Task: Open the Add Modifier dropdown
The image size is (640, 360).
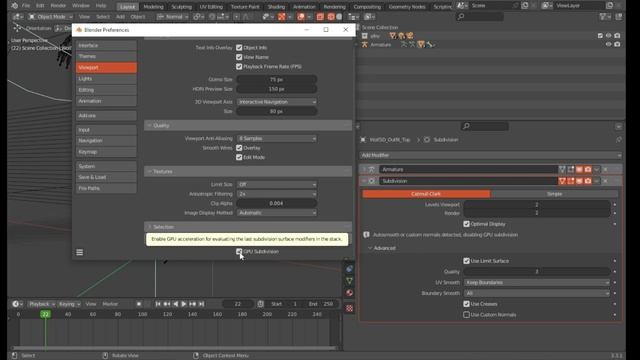Action: 491,155
